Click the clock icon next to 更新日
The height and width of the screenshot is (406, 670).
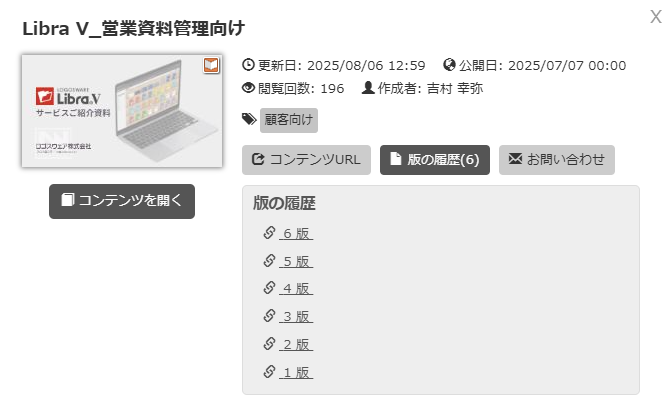click(x=248, y=65)
